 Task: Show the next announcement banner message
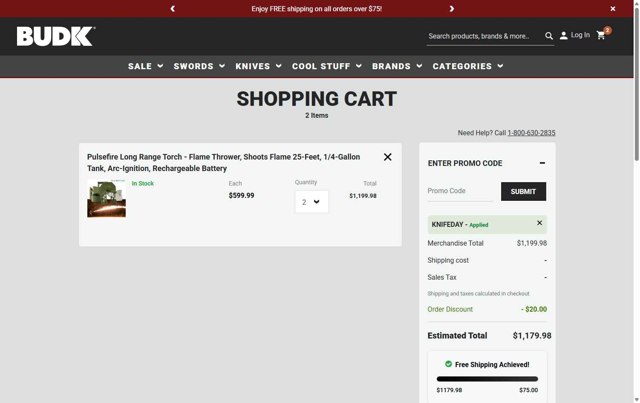click(451, 9)
